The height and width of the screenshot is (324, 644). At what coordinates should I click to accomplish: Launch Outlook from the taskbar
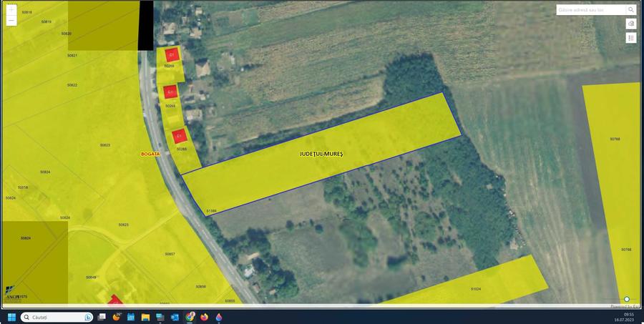coord(175,317)
